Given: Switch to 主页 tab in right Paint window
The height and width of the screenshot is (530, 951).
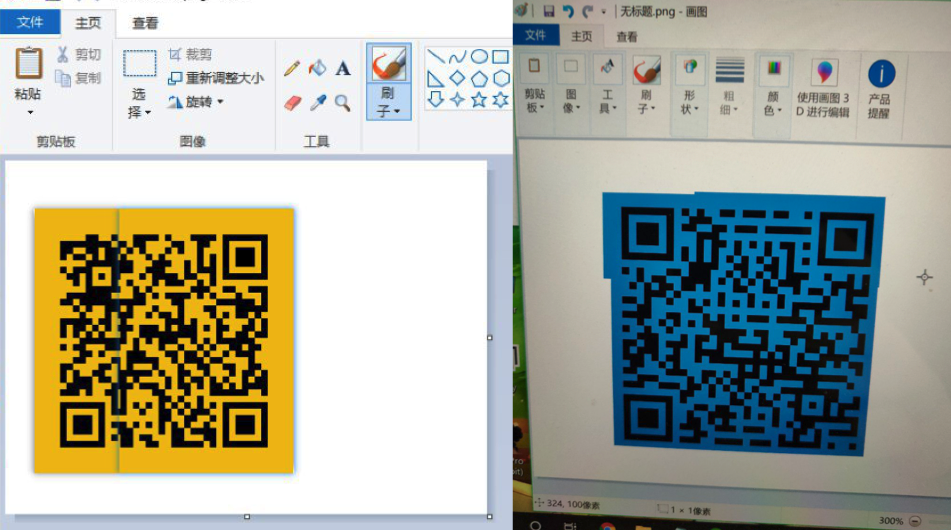Looking at the screenshot, I should 582,36.
